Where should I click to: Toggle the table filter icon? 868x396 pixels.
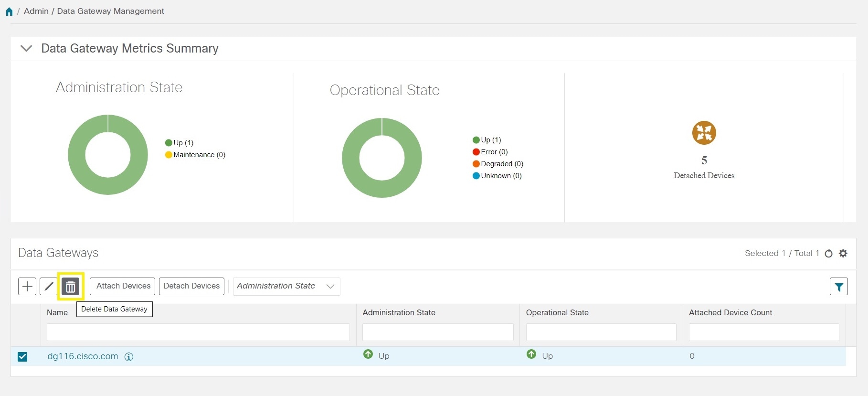click(838, 287)
